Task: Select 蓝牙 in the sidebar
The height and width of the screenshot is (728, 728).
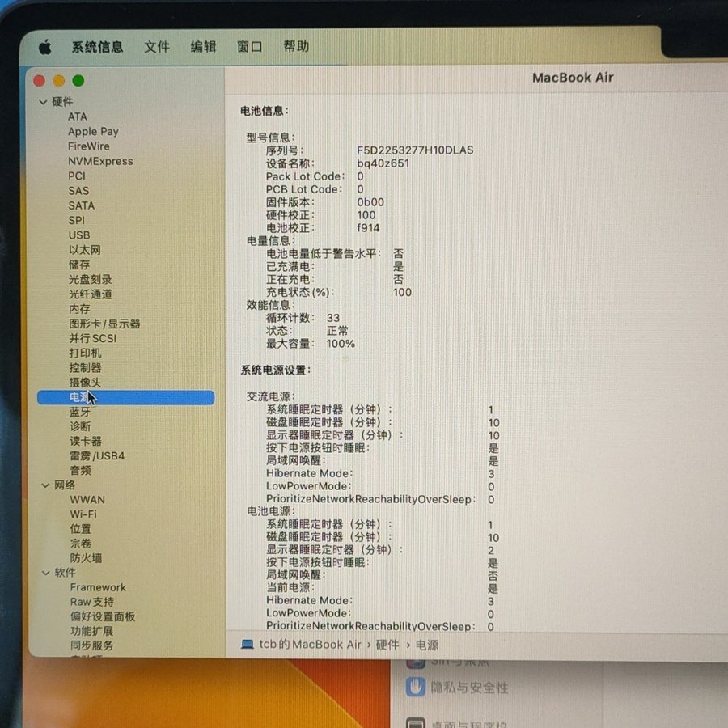Action: [x=80, y=412]
